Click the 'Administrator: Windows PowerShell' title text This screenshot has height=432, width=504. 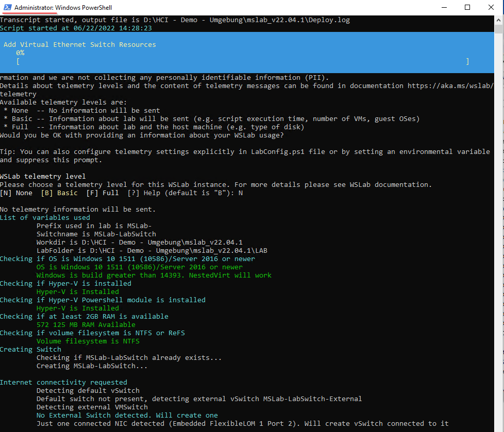click(63, 7)
